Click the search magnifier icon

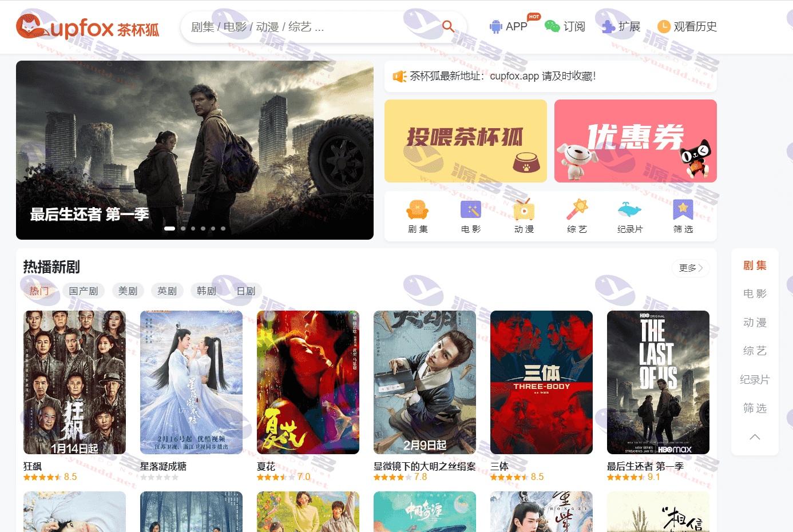(x=448, y=26)
